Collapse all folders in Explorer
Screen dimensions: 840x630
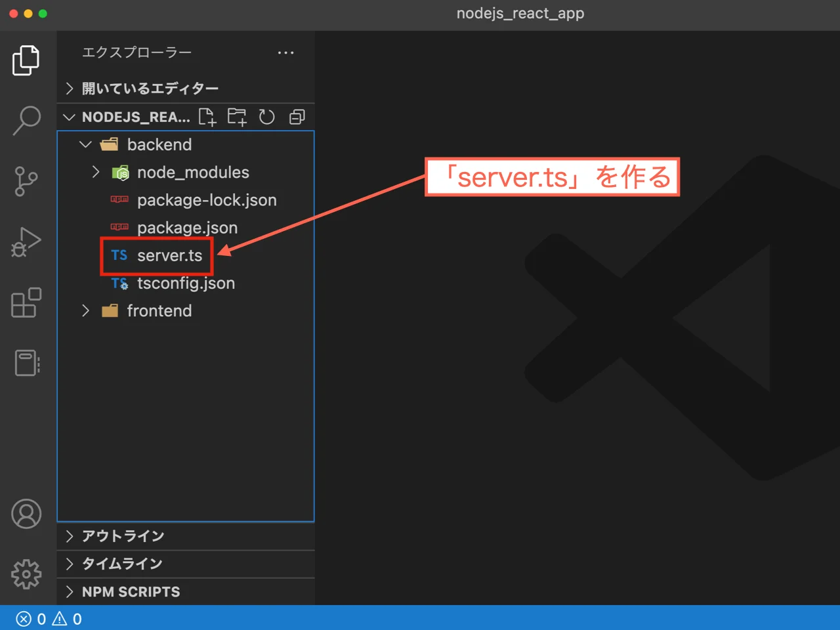pos(297,117)
